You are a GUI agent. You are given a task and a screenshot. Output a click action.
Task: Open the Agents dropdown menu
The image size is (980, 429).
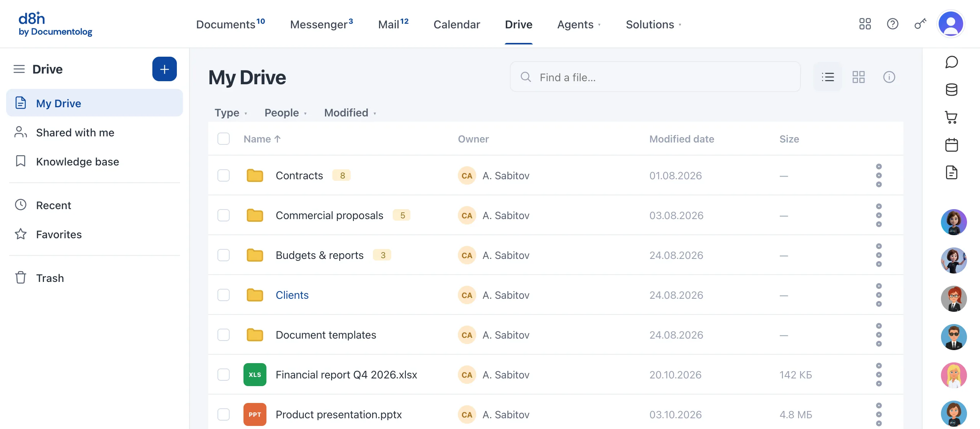tap(579, 25)
